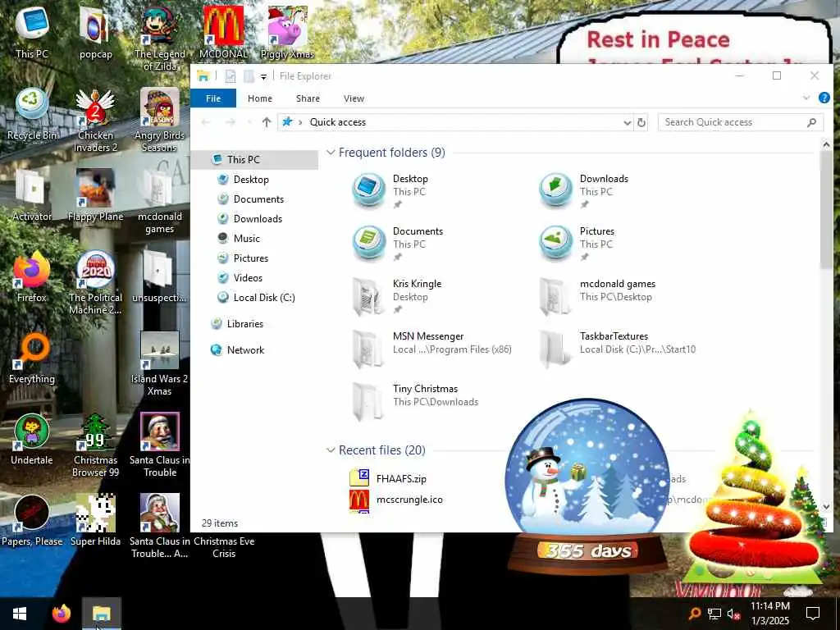Click the Firefox icon in taskbar
Viewport: 840px width, 630px height.
tap(61, 614)
